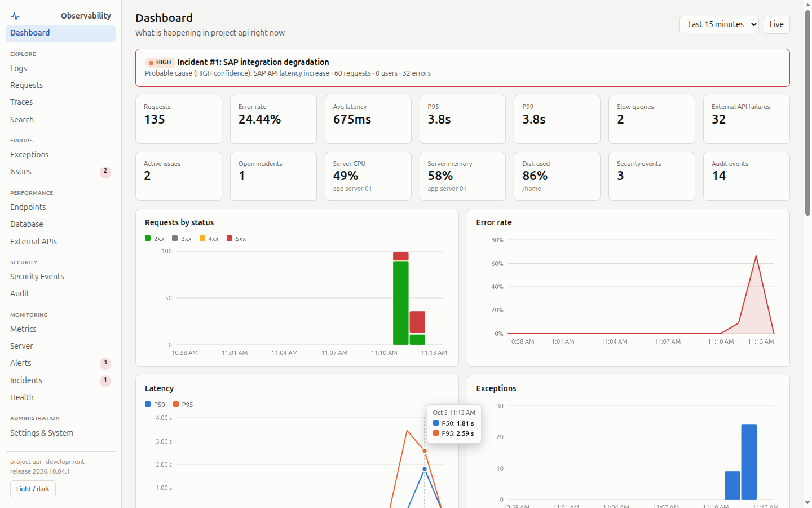Switch theme with the Light / dark button
The width and height of the screenshot is (812, 508).
(x=33, y=489)
